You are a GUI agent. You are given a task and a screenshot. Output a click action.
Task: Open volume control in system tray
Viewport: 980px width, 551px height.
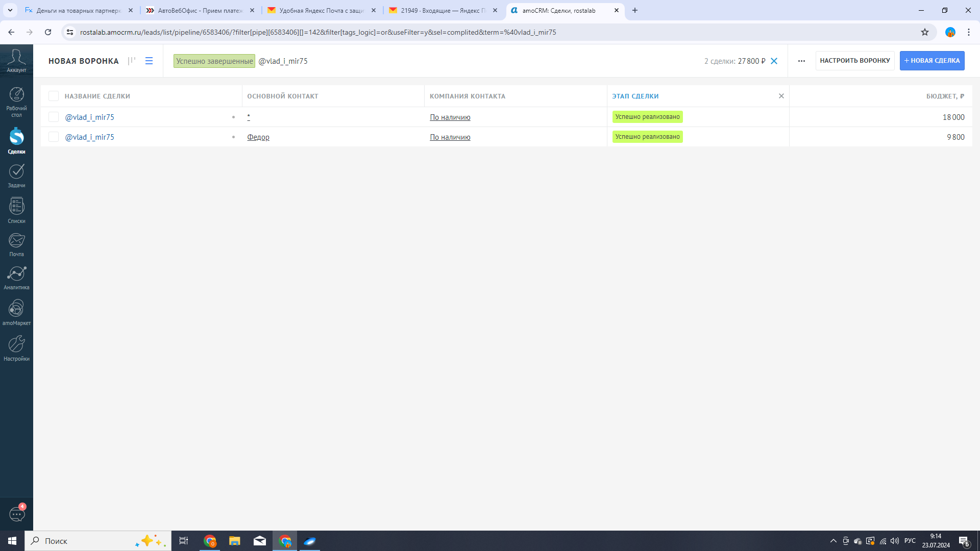point(895,541)
